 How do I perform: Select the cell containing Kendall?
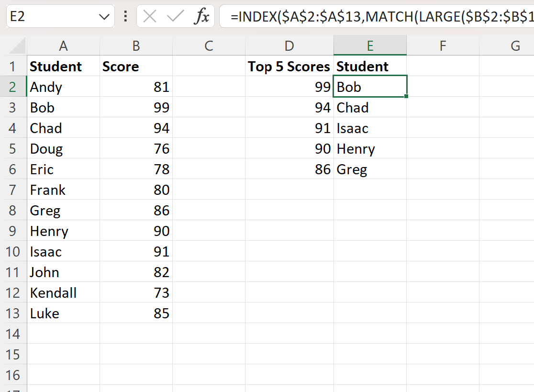(x=63, y=293)
